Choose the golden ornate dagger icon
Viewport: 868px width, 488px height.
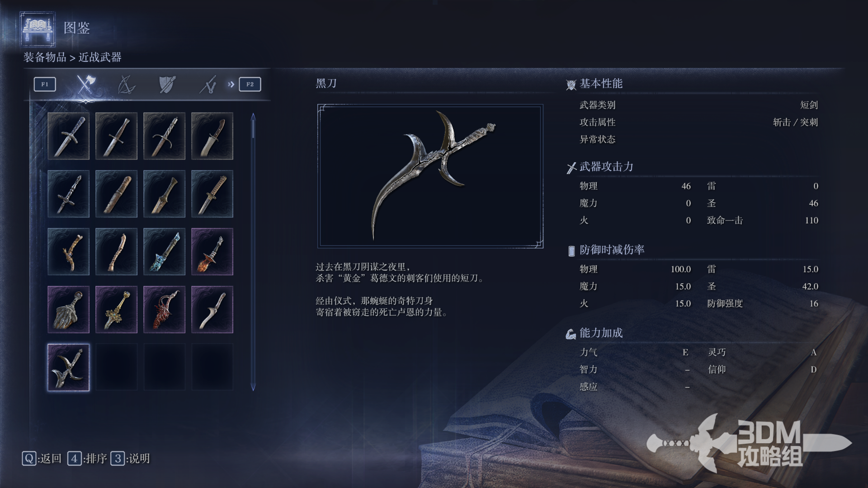point(117,310)
